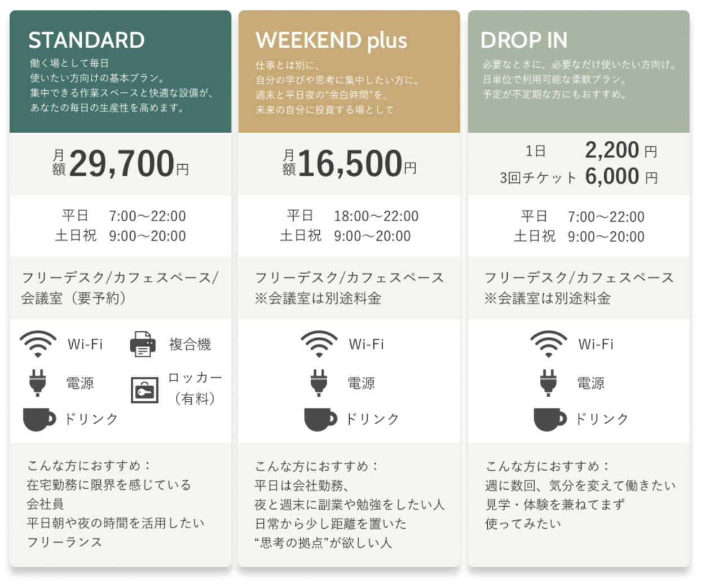Click the power plug icon in DROP IN
705x588 pixels.
(548, 383)
